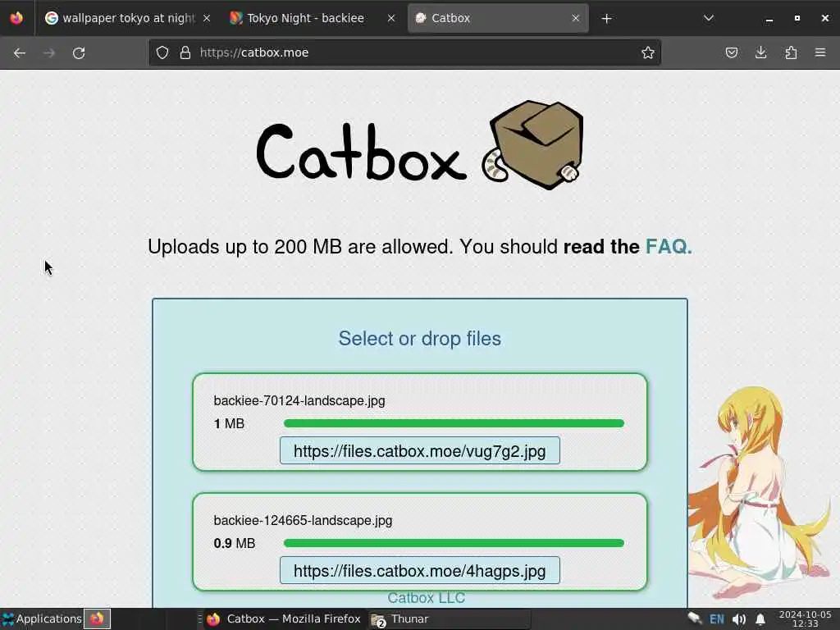Expand the list all tabs chevron
Image resolution: width=840 pixels, height=630 pixels.
click(708, 18)
